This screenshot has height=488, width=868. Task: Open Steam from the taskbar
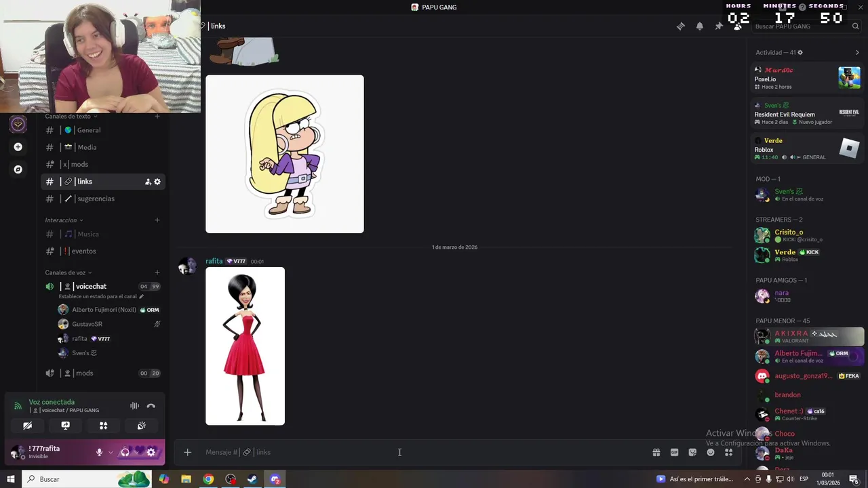[252, 479]
